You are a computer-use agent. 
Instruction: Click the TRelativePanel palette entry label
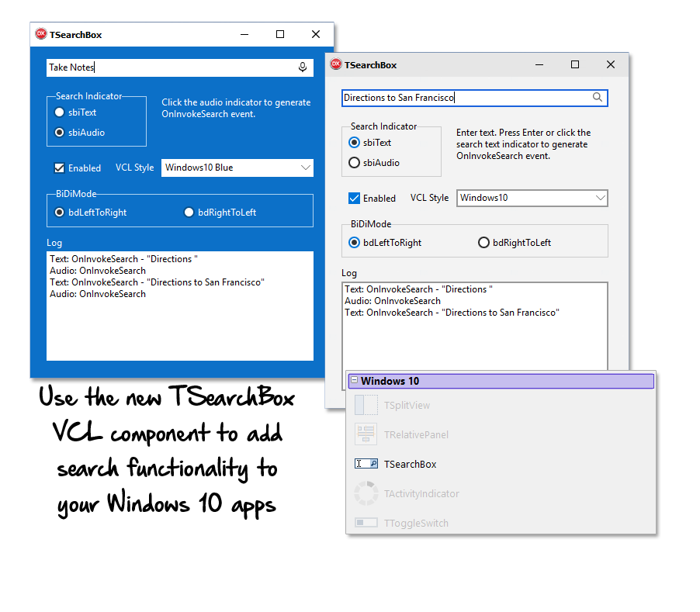(x=416, y=435)
